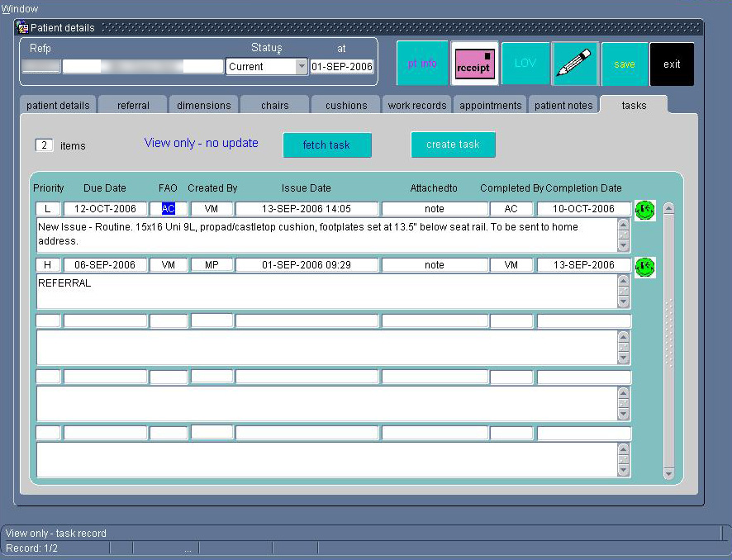
Task: Click the pt info button
Action: [x=422, y=64]
